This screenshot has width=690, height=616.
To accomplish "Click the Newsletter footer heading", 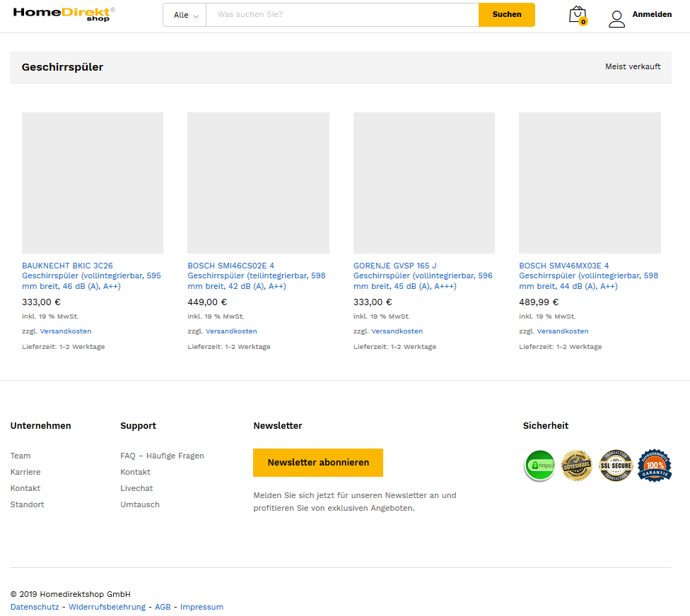I will tap(278, 425).
